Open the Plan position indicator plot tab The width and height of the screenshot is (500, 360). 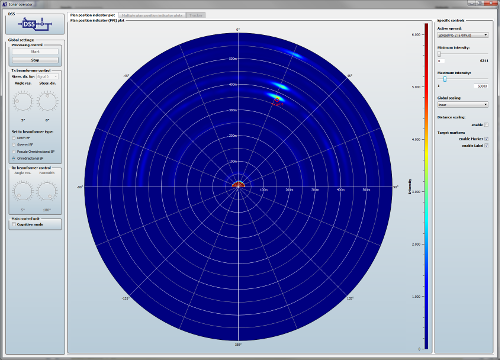(x=93, y=15)
